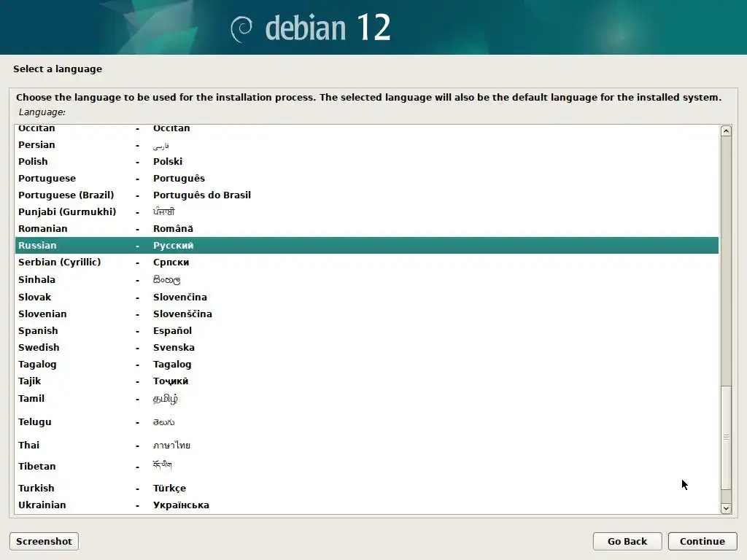Pick Slovak (Slovenčina) entry
Screen dimensions: 747x560
[366, 297]
